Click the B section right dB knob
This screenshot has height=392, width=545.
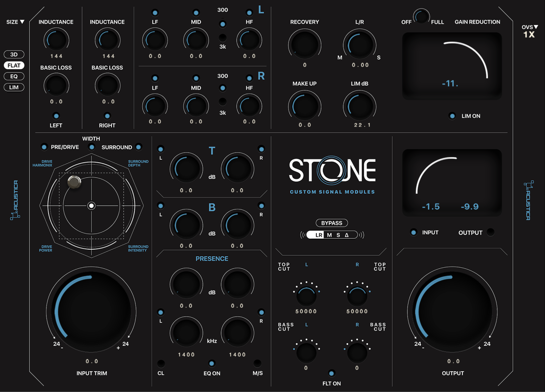(x=237, y=225)
